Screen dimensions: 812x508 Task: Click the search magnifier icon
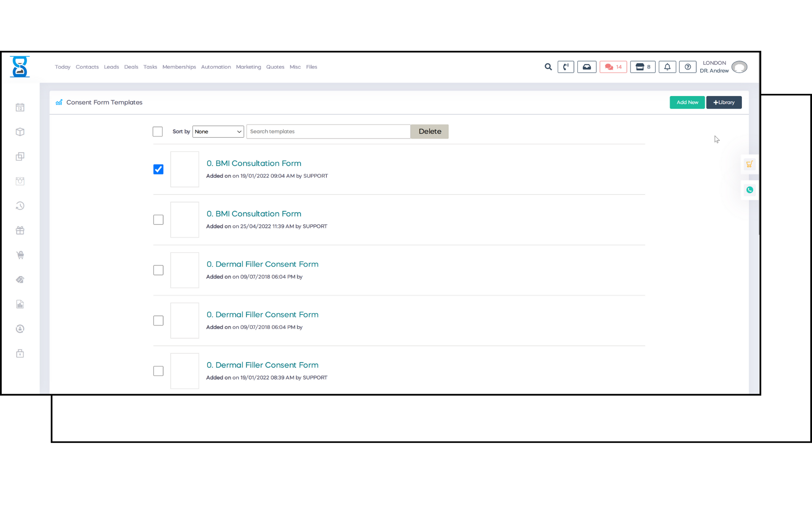(548, 67)
